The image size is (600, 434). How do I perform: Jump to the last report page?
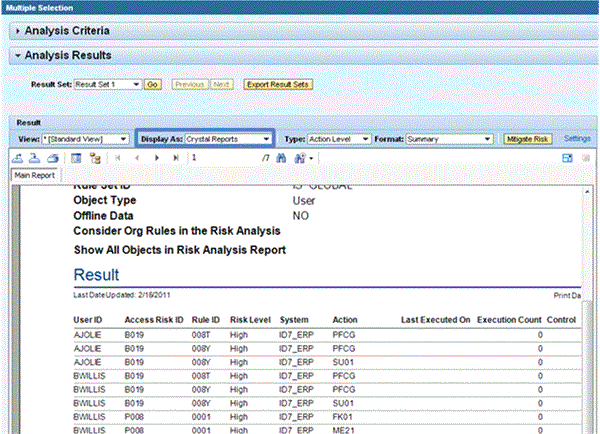176,158
